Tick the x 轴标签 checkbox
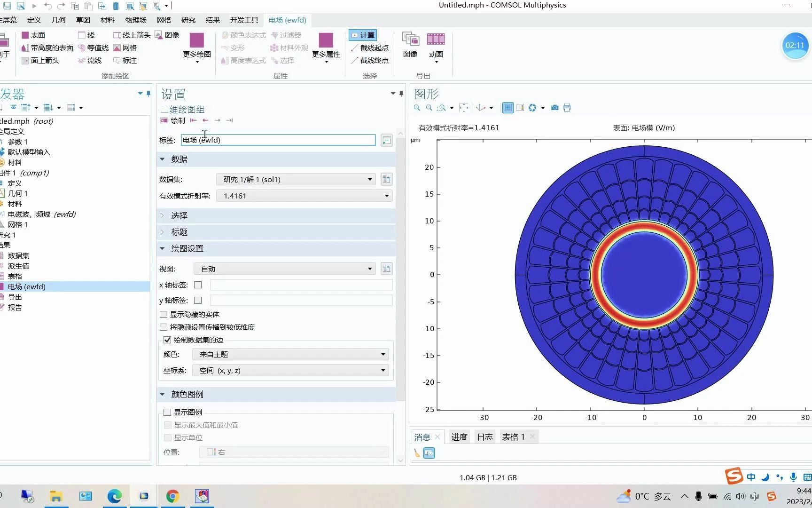The height and width of the screenshot is (508, 812). pyautogui.click(x=198, y=285)
